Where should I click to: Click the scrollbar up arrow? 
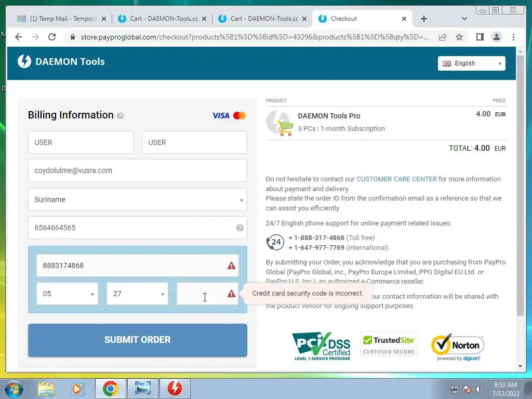point(520,51)
